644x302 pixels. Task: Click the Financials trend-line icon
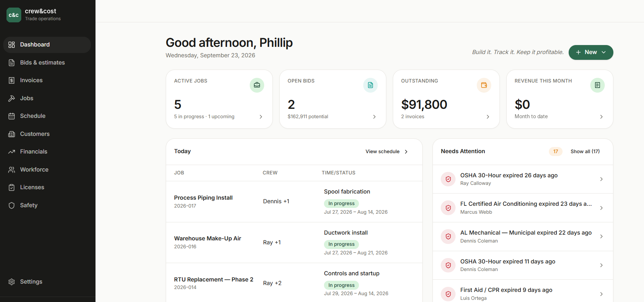pos(12,152)
